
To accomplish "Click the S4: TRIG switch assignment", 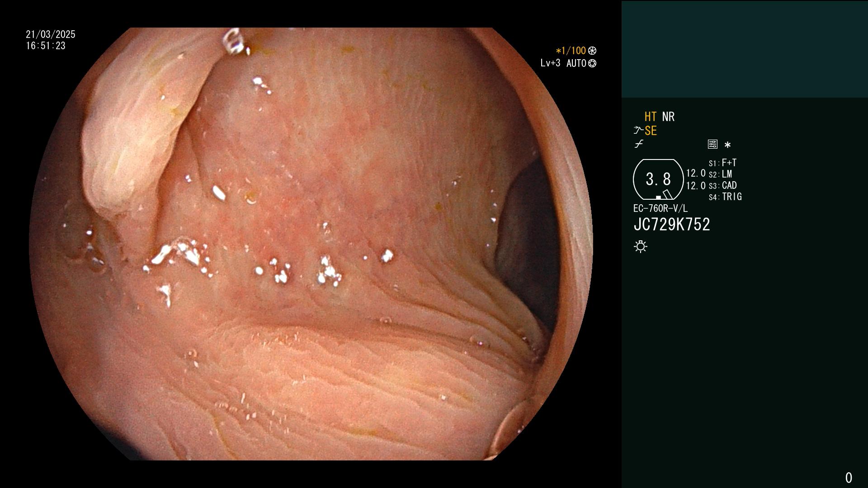I will pyautogui.click(x=725, y=197).
